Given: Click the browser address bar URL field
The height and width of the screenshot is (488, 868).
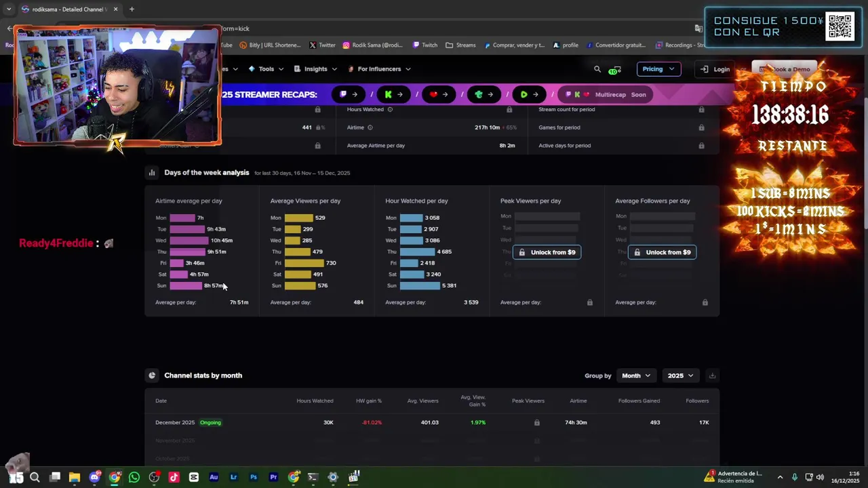Looking at the screenshot, I should pyautogui.click(x=454, y=28).
